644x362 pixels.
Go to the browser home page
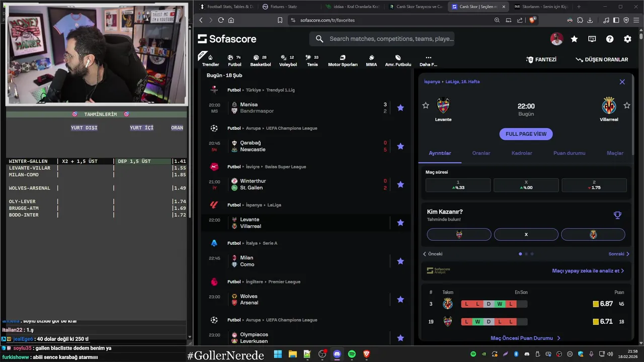231,20
